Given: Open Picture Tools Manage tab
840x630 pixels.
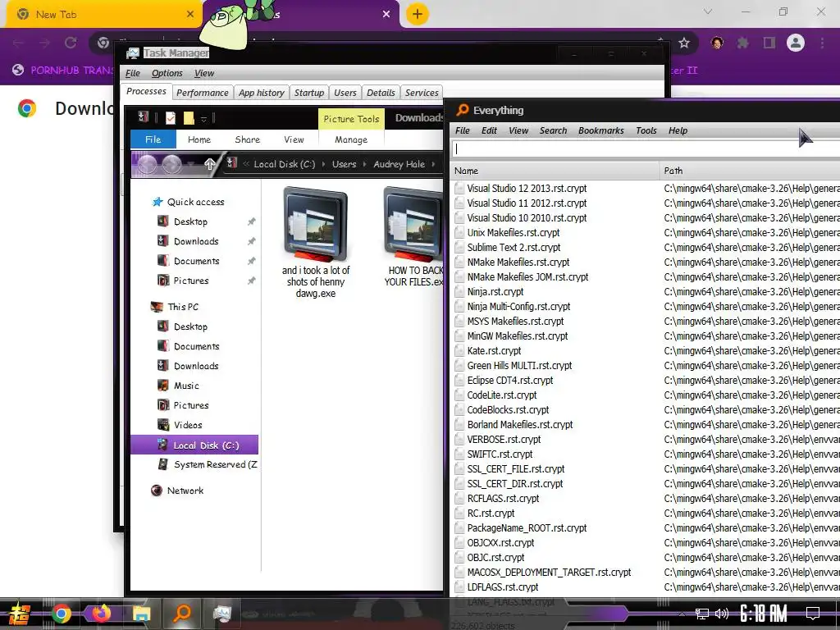Looking at the screenshot, I should (x=351, y=139).
